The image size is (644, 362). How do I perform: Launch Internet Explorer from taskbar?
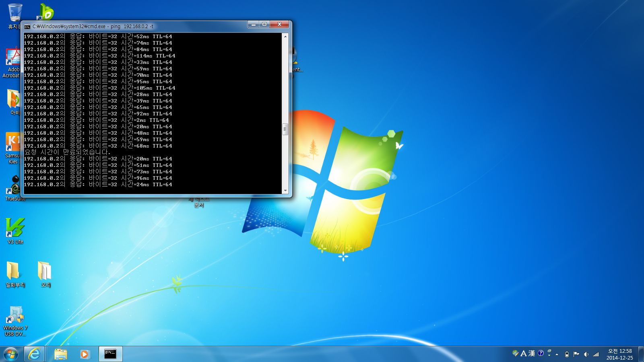(34, 354)
